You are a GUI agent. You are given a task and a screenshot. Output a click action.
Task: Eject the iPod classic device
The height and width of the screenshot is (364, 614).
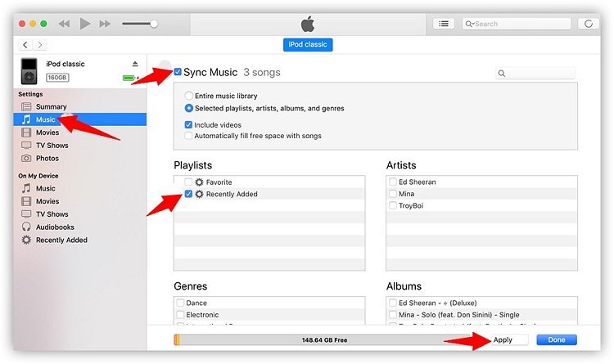pos(135,65)
